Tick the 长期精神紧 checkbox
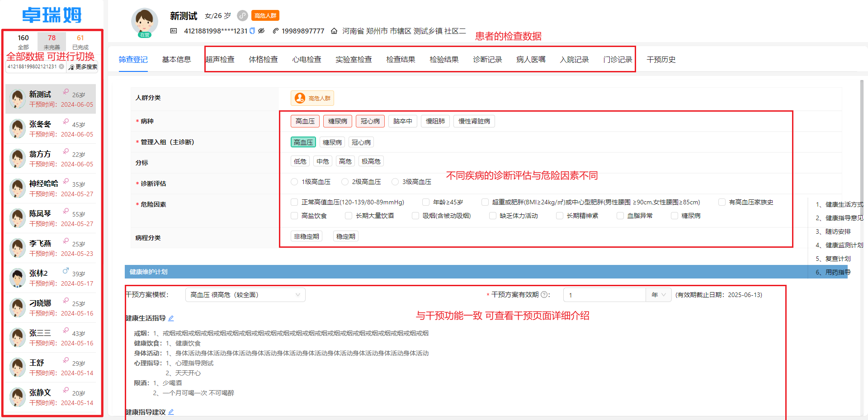 pyautogui.click(x=560, y=216)
